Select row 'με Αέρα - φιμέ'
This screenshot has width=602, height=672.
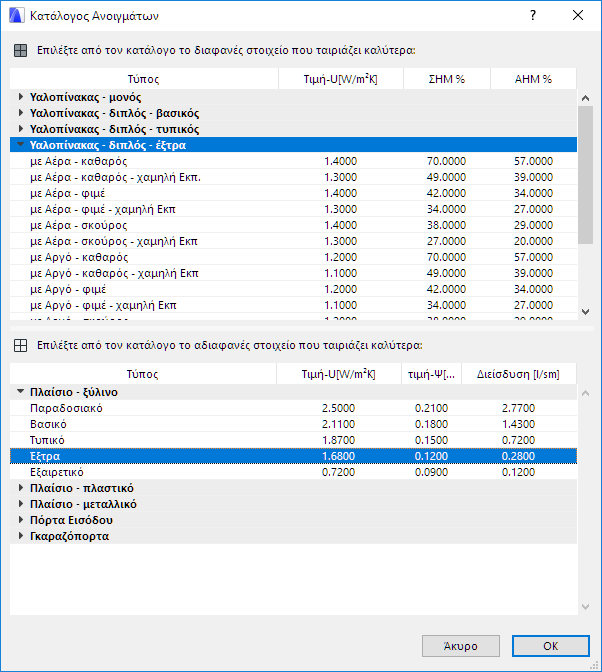(294, 193)
